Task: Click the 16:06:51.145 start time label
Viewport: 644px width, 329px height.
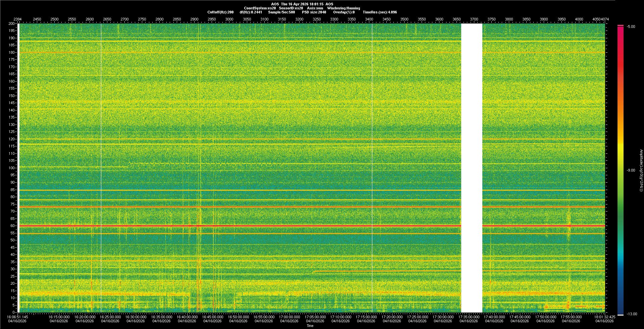Action: tap(18, 317)
